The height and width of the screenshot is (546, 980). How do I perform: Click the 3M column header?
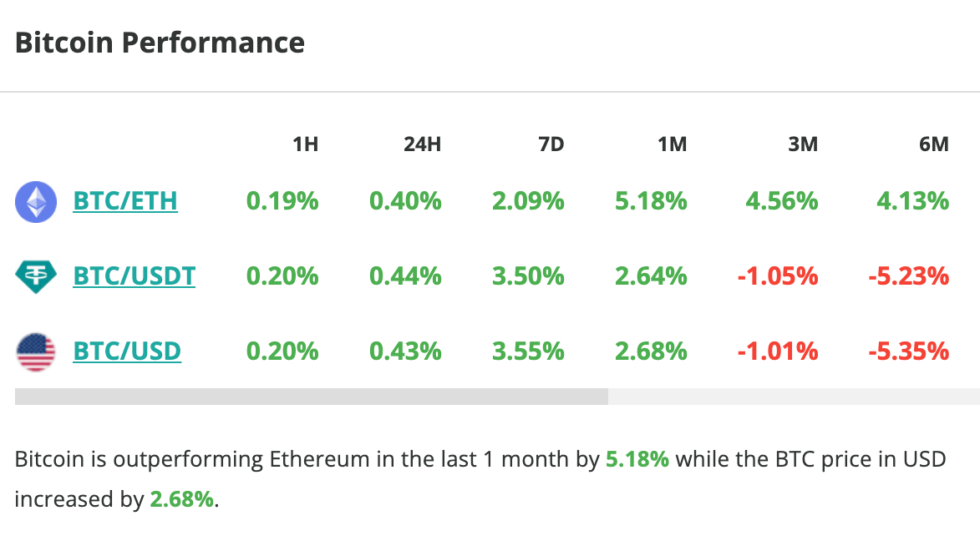tap(802, 144)
